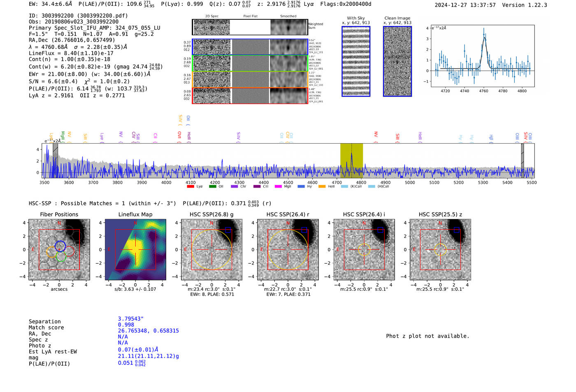
Task: Select the Est LyA rest-EW value 0.07(±0.01)Å
Action: (138, 350)
